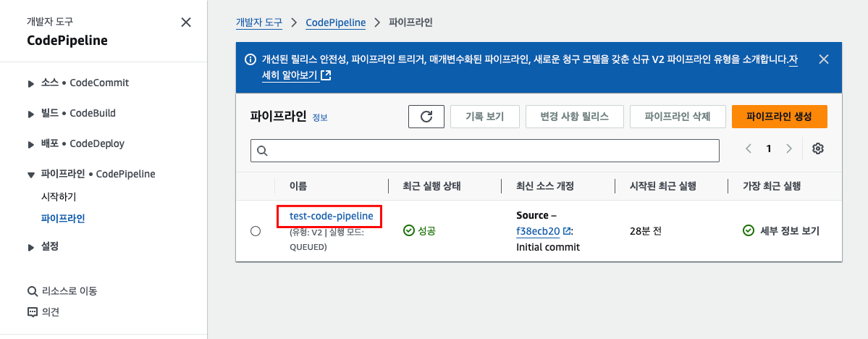Image resolution: width=868 pixels, height=339 pixels.
Task: Click page number 1 in pagination
Action: pyautogui.click(x=768, y=148)
